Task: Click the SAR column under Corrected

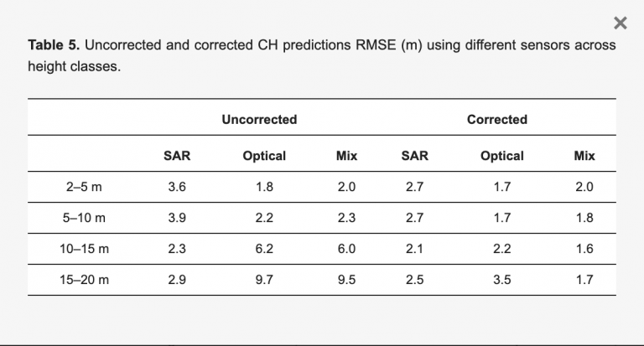Action: [x=415, y=156]
